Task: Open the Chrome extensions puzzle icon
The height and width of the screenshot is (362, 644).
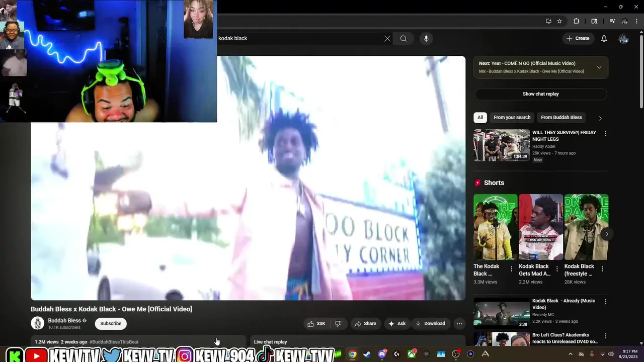Action: pyautogui.click(x=577, y=21)
